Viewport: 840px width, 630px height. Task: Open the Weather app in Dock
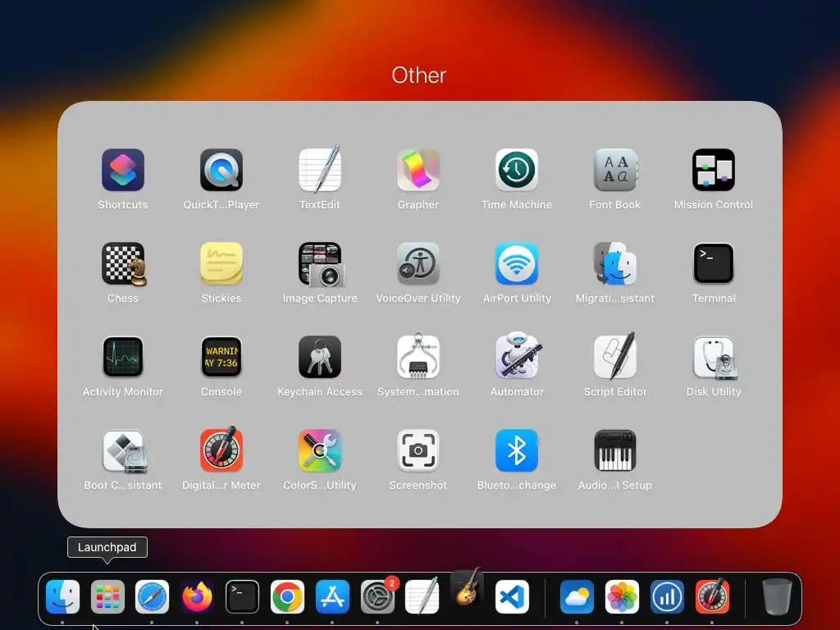[x=577, y=597]
